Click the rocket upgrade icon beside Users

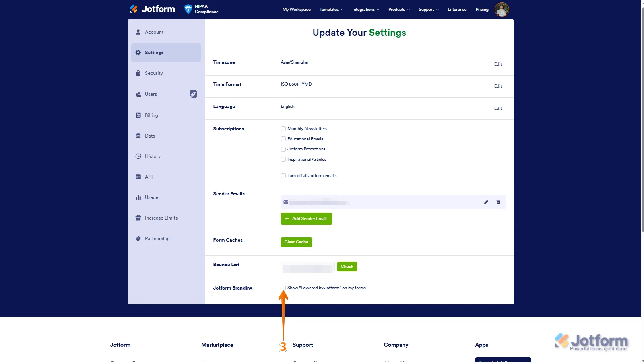193,94
